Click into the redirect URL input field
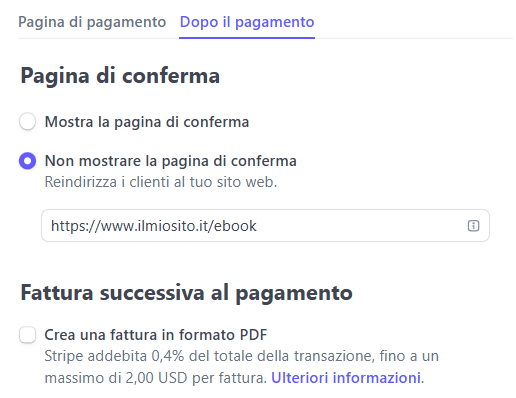Screen dimensions: 516x398 point(265,226)
